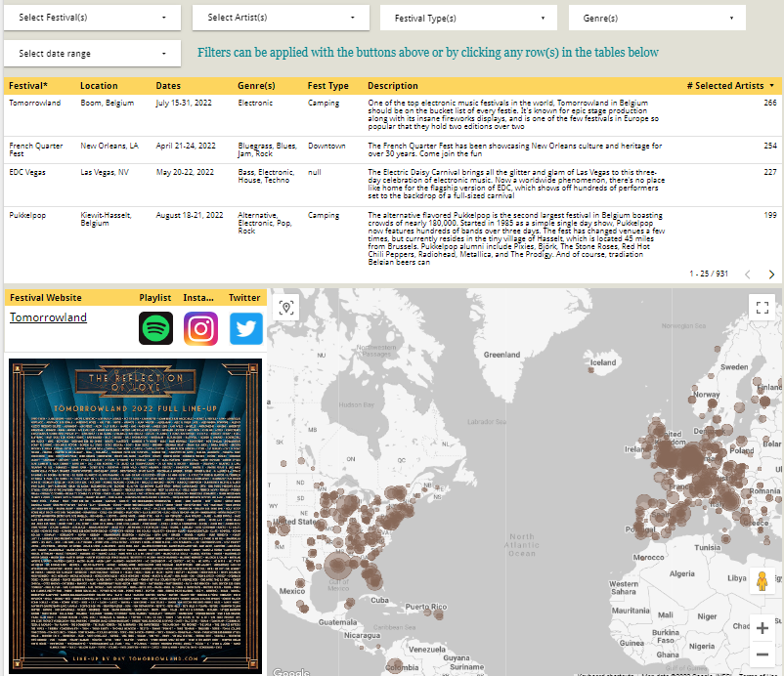
Task: Go to previous page of festivals
Action: pos(748,275)
